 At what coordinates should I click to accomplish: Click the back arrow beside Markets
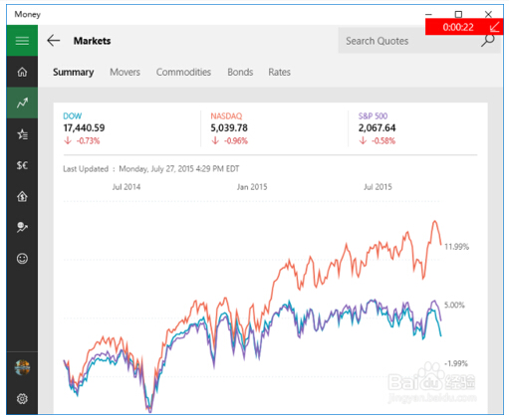pos(54,41)
